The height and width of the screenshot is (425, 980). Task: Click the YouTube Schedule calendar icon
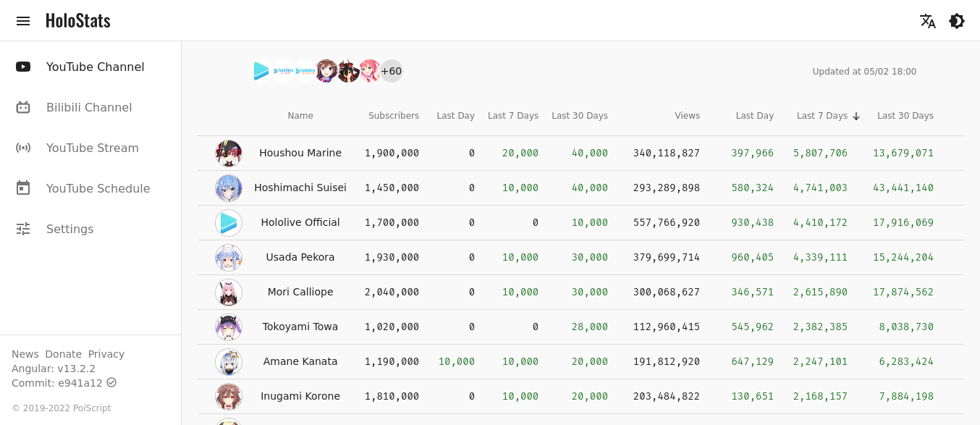23,188
